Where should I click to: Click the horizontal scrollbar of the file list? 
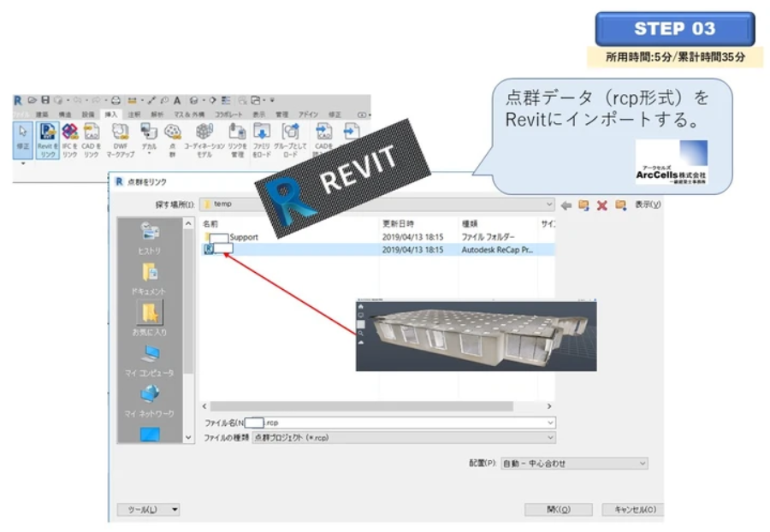(361, 406)
